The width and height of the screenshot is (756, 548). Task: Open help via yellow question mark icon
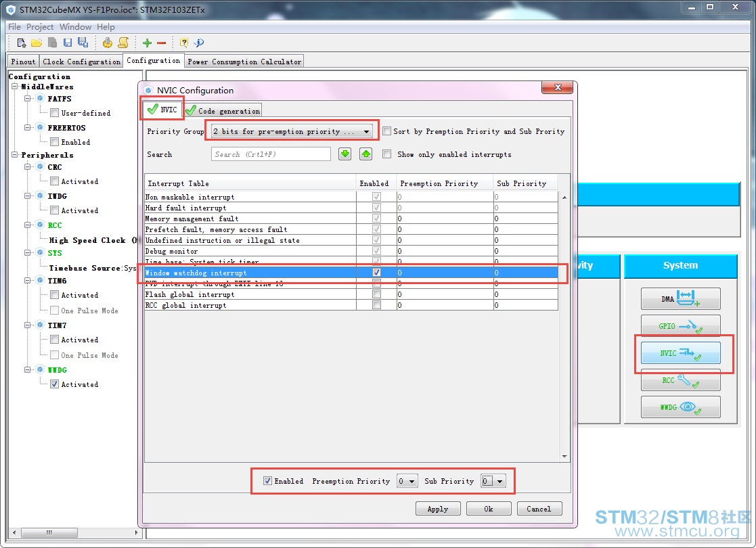(183, 43)
